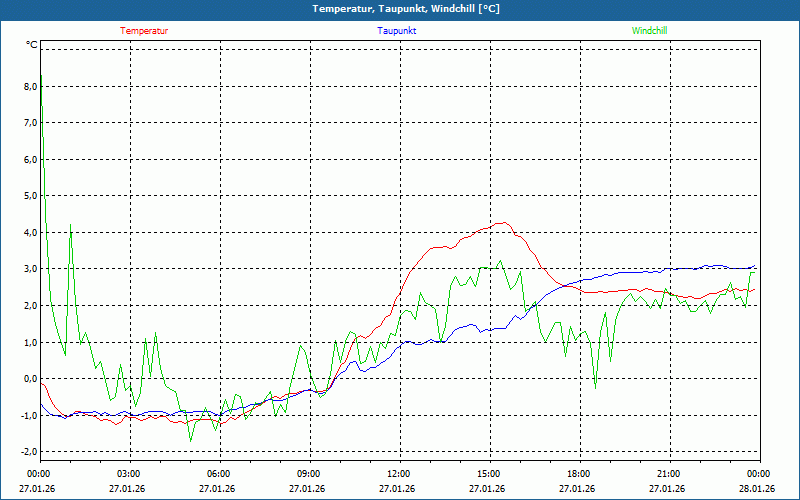Select the 5,0 y-axis tick label
This screenshot has height=500, width=800.
28,196
